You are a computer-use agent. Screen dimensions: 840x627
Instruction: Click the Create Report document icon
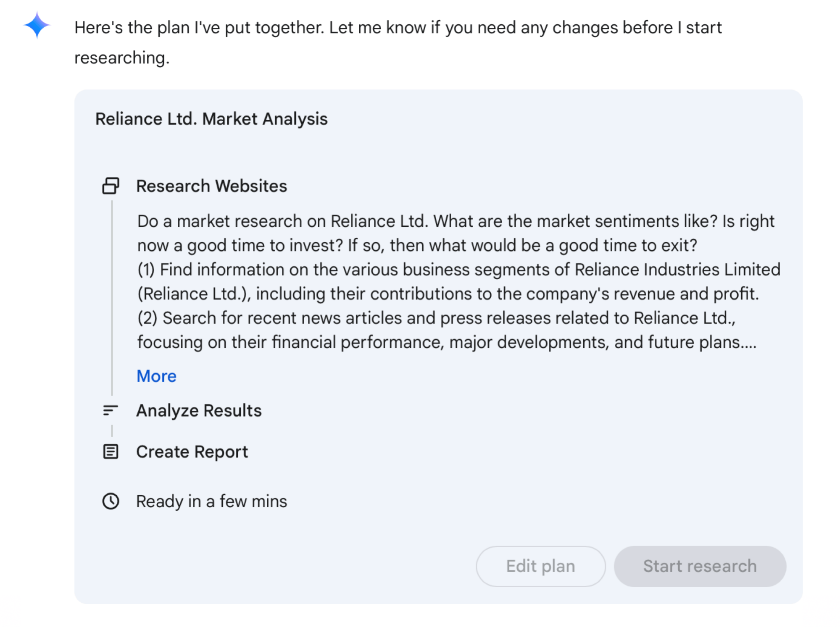click(x=111, y=452)
